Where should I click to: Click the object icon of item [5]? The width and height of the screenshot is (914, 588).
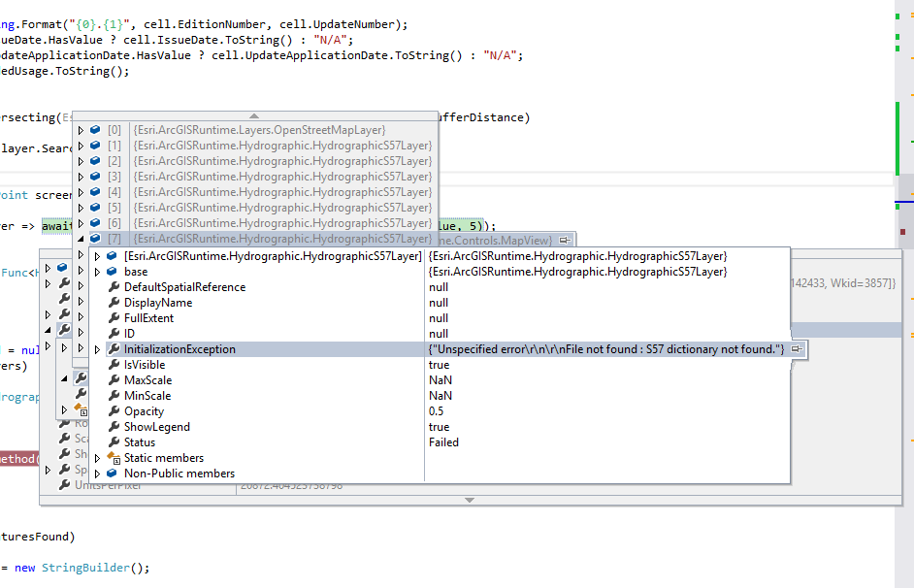tap(96, 208)
